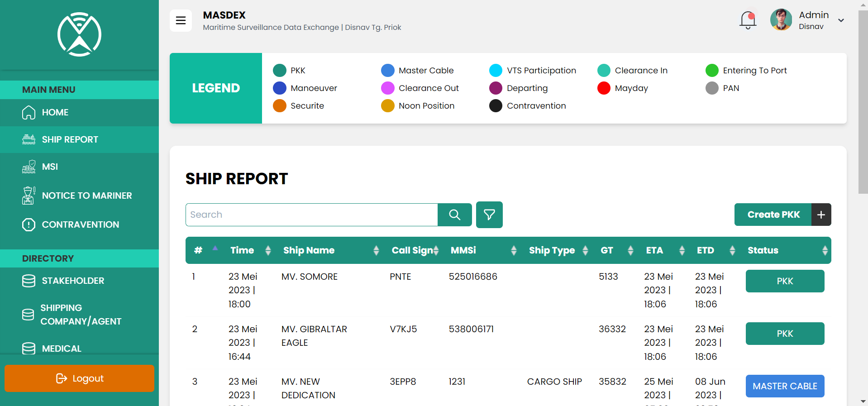The height and width of the screenshot is (406, 868).
Task: Click the Entering To Port green legend dot
Action: (712, 71)
